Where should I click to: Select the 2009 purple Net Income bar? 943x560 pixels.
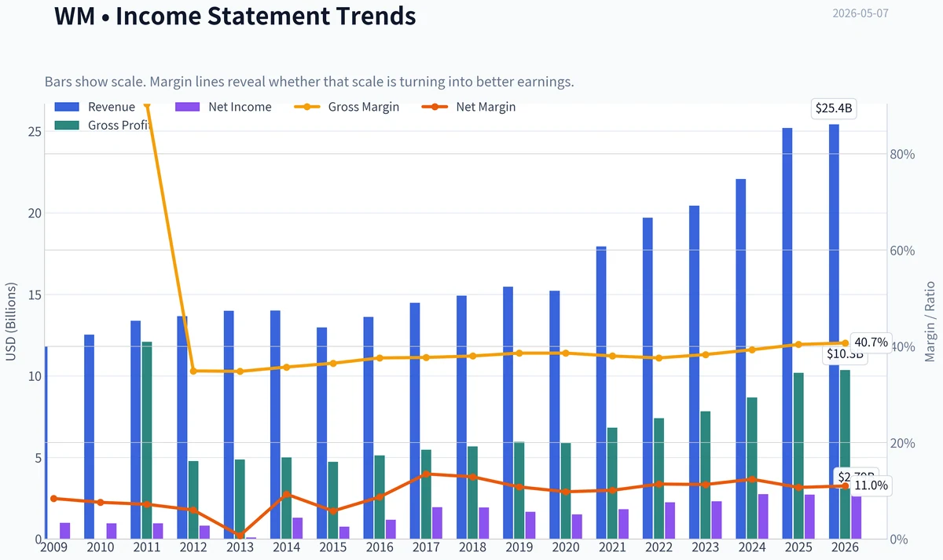[65, 531]
